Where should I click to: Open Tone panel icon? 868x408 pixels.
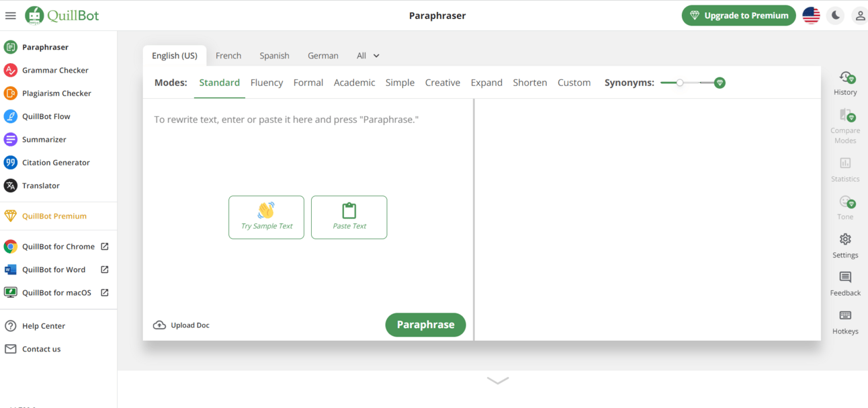[x=845, y=207]
